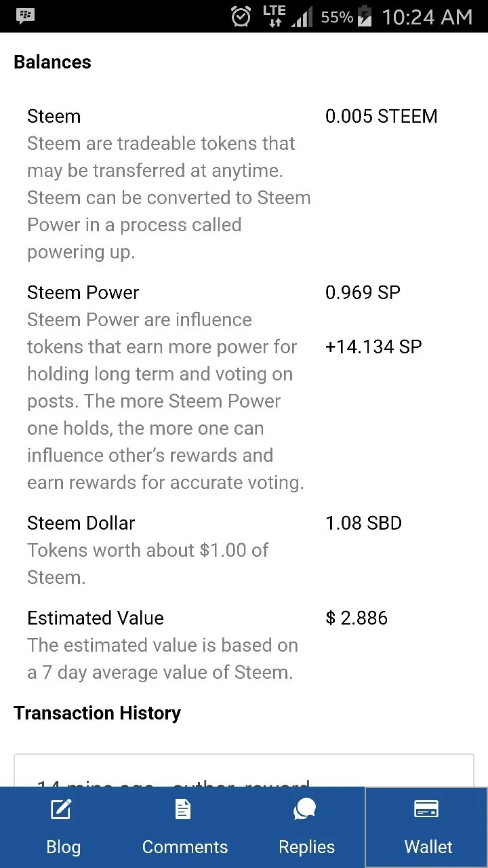Switch to the Blog tab label
The image size is (488, 868).
coord(63,847)
